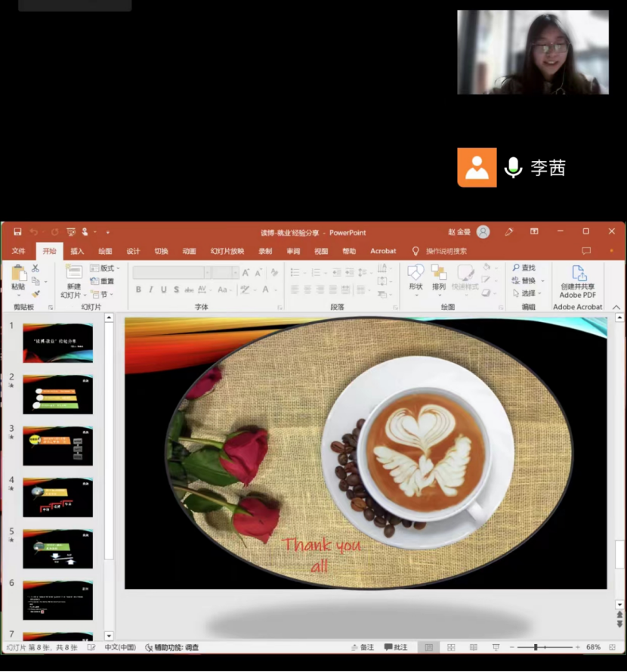
Task: Click the Find (查找) icon
Action: pyautogui.click(x=524, y=268)
